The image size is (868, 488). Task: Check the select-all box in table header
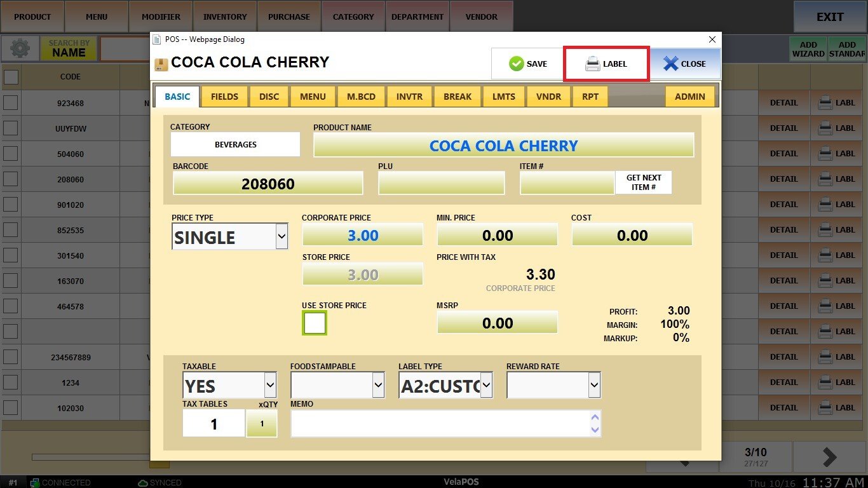point(11,77)
